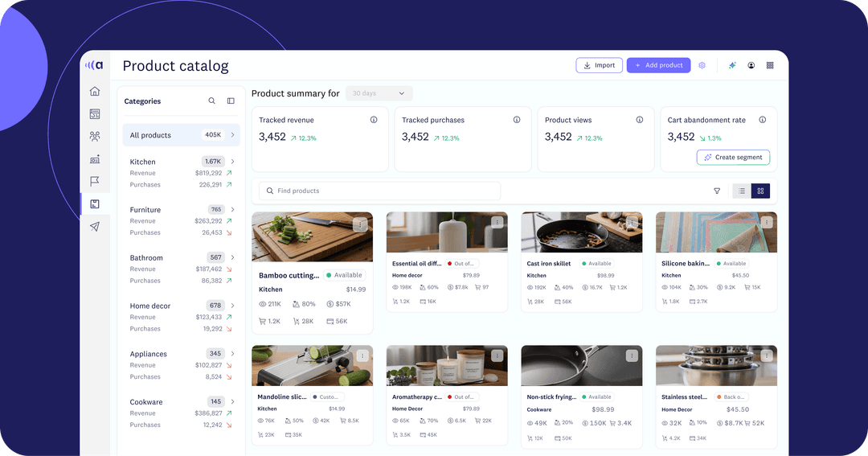
Task: Open the Cast iron skillet product title
Action: click(549, 264)
